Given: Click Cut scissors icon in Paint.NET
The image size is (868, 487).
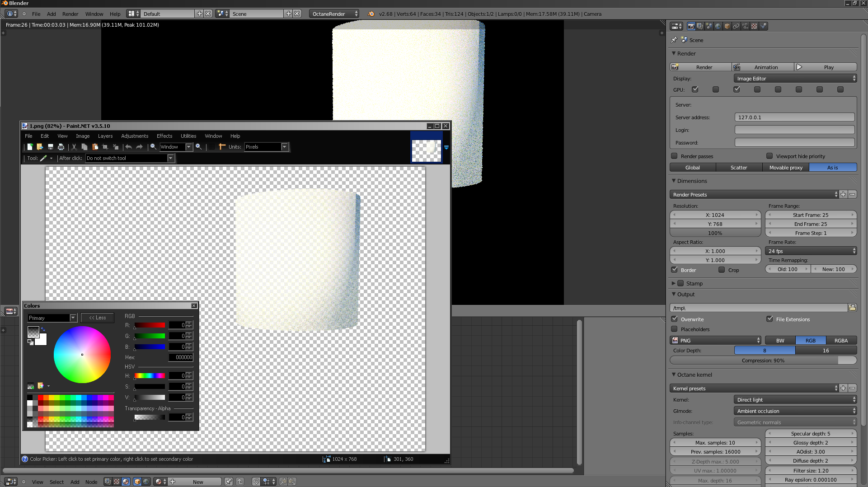Looking at the screenshot, I should tap(74, 147).
